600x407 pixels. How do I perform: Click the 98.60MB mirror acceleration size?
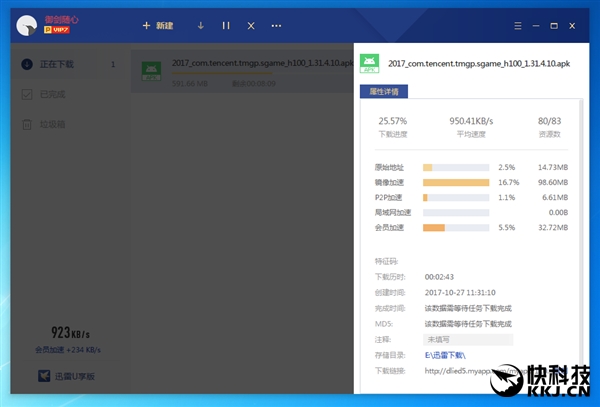point(553,182)
